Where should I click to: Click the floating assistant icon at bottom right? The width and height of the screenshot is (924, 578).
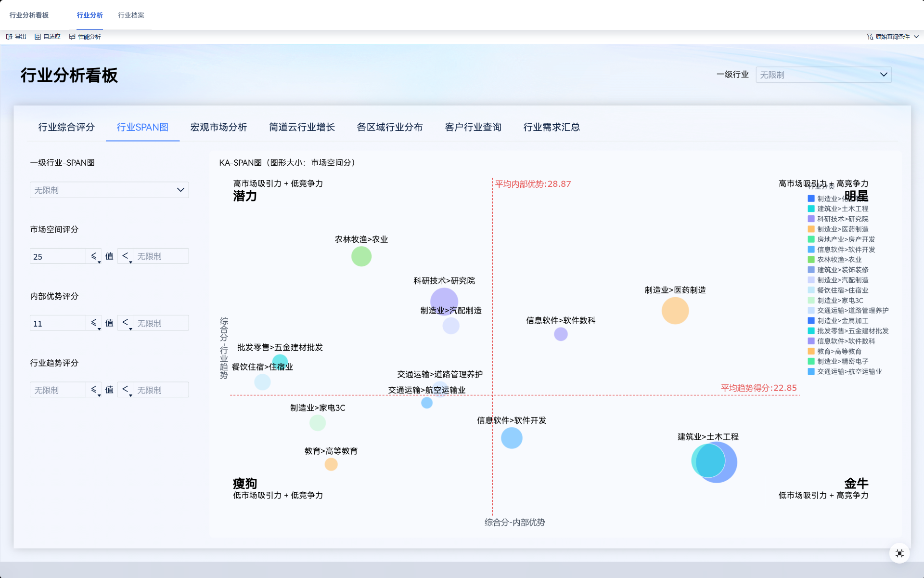click(x=899, y=553)
